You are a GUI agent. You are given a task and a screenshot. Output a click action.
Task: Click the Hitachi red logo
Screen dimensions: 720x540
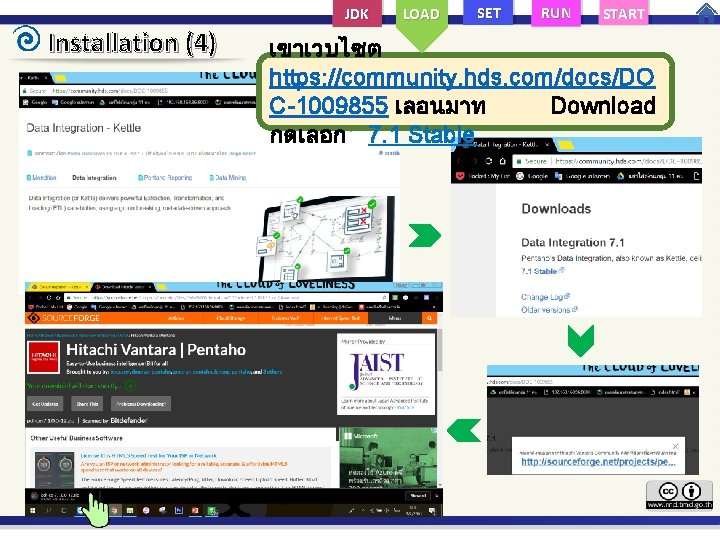point(43,357)
